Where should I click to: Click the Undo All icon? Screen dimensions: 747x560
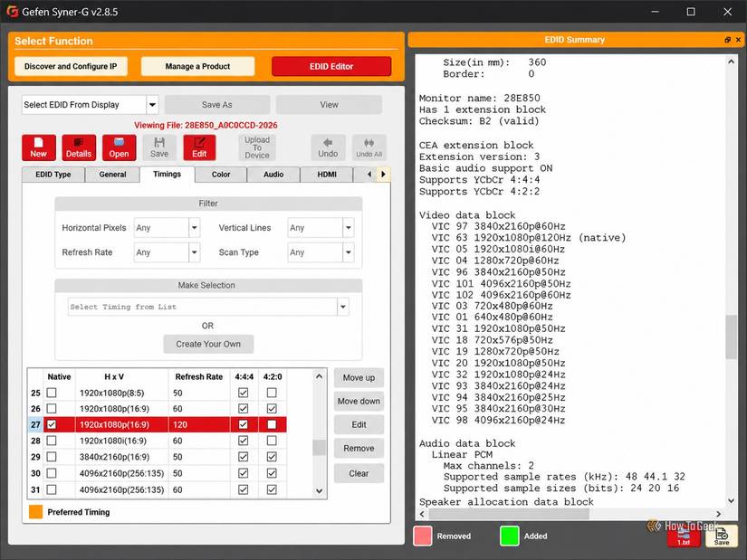[369, 147]
